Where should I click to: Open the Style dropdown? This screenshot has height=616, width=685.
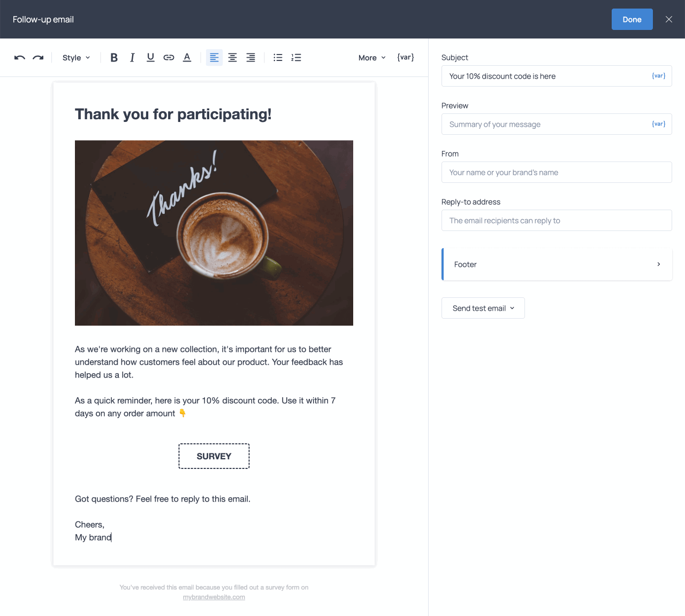(x=75, y=57)
